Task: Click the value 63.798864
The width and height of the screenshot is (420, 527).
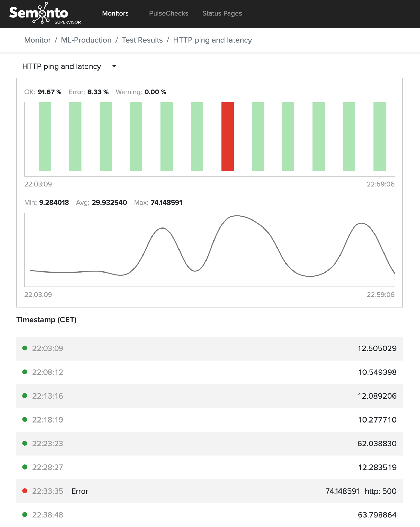Action: 377,515
